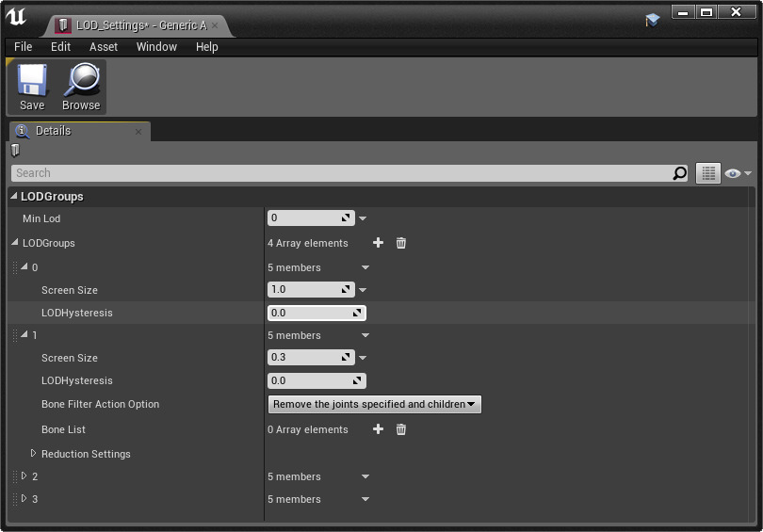Click the LOD_Settings tab asset icon
The height and width of the screenshot is (532, 763).
pyautogui.click(x=63, y=25)
